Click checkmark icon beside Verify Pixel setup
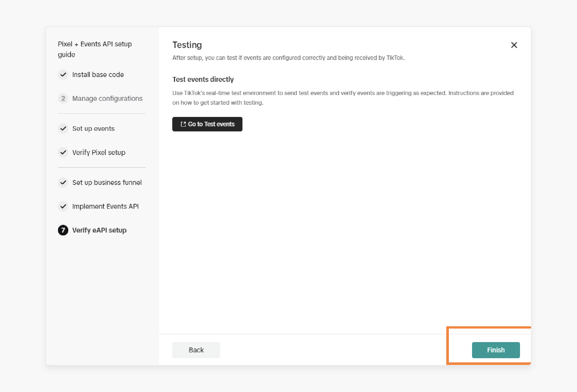 click(63, 152)
